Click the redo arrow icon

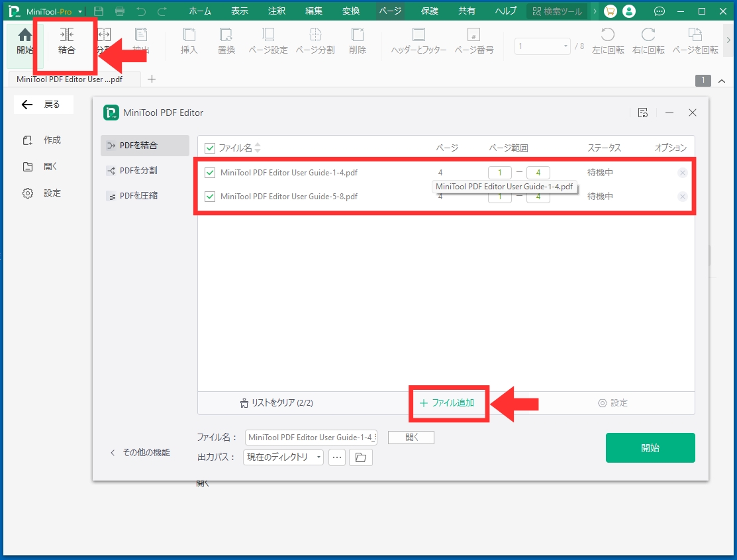click(162, 11)
